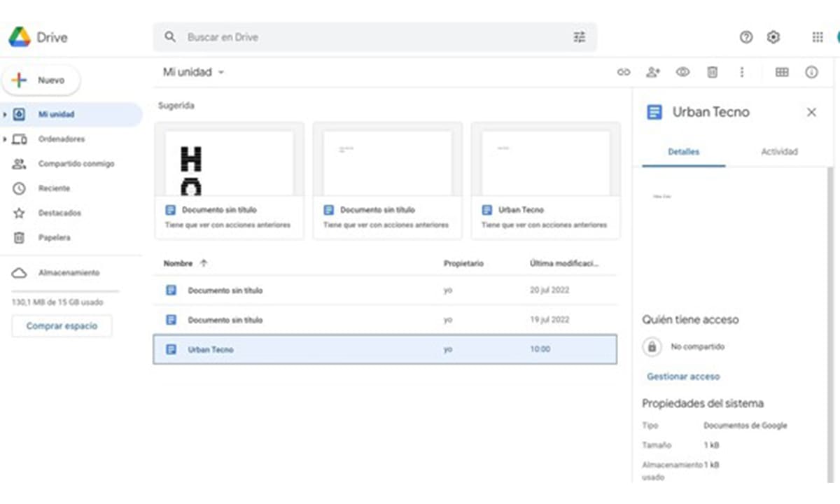
Task: Click the Share add-person icon
Action: pos(653,72)
